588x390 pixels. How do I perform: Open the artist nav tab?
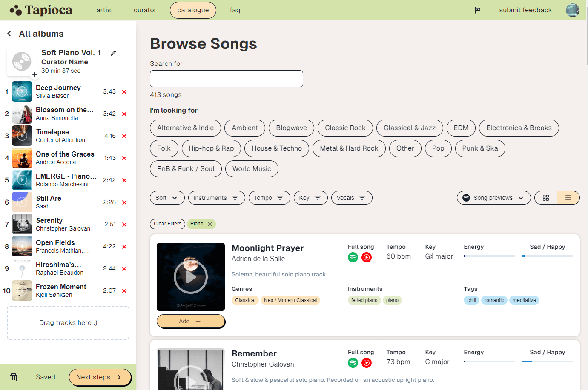[x=105, y=10]
